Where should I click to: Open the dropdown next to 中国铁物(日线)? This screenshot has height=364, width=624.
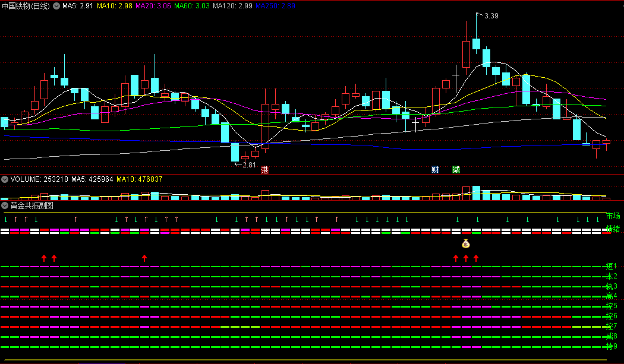56,6
